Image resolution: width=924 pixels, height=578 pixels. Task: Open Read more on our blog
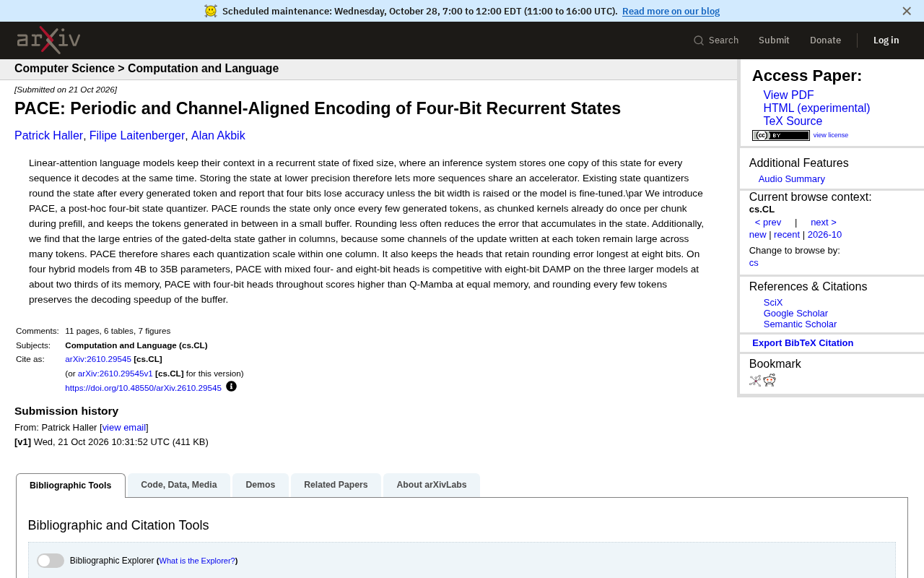coord(671,11)
